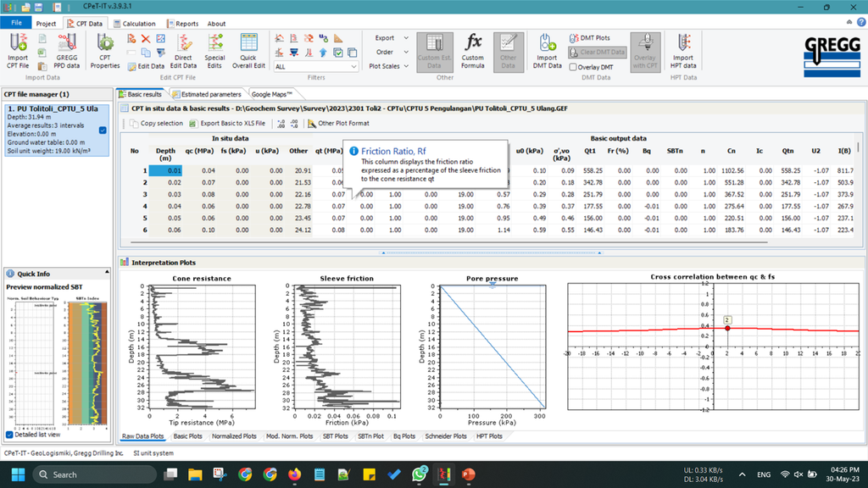Click the paste clipboard icon in Import Data group
The width and height of the screenshot is (868, 488).
click(42, 66)
